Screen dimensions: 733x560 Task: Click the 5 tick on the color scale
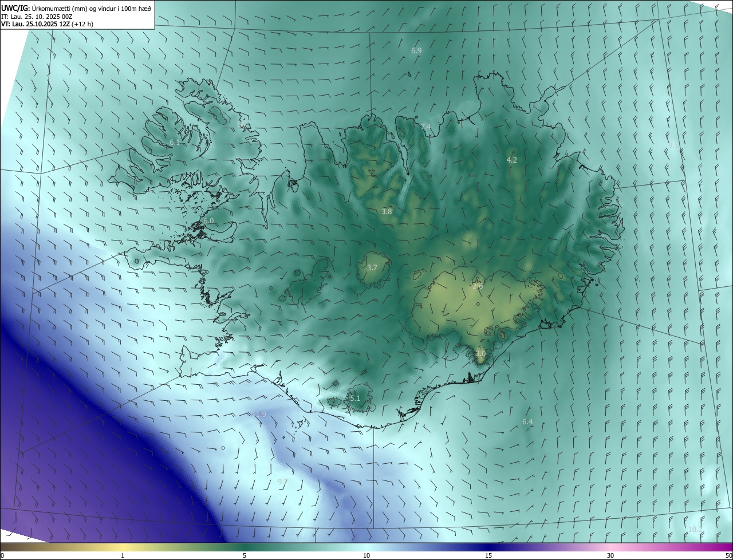[245, 555]
